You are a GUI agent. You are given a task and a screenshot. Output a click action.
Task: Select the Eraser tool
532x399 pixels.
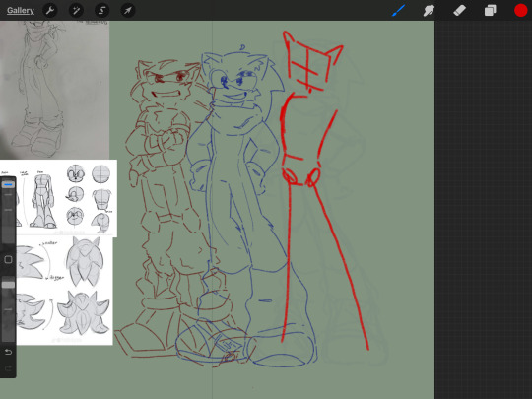click(459, 11)
